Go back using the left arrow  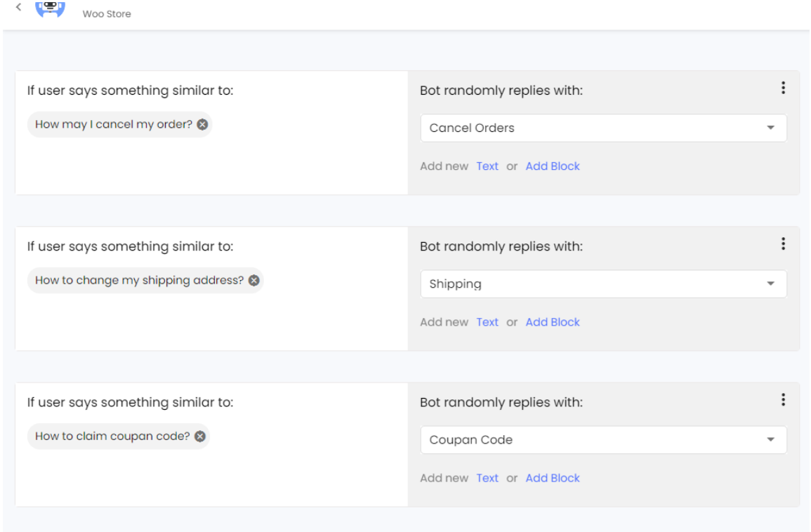pos(19,7)
